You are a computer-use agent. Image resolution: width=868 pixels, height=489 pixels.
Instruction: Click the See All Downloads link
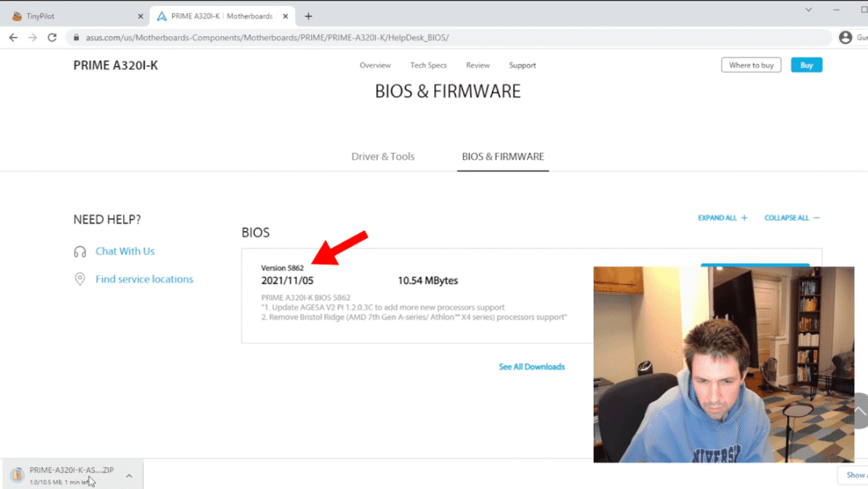point(531,367)
